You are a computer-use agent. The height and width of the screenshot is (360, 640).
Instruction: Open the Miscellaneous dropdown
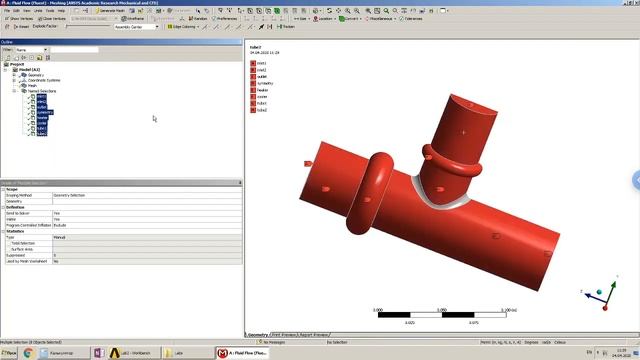pos(381,19)
